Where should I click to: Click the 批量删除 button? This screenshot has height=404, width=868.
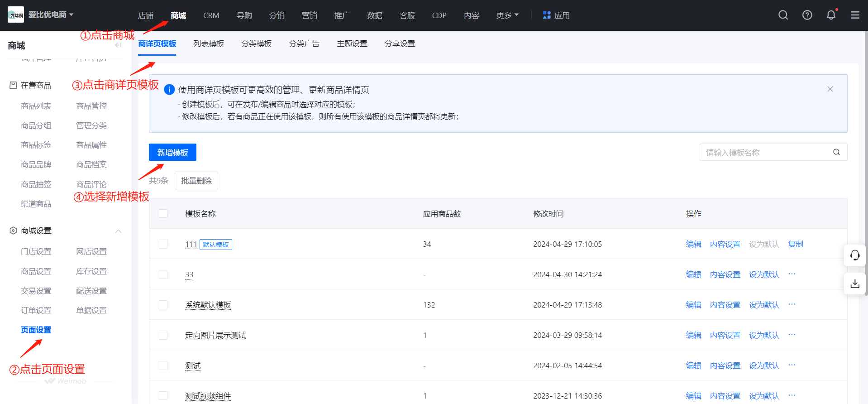(x=196, y=180)
